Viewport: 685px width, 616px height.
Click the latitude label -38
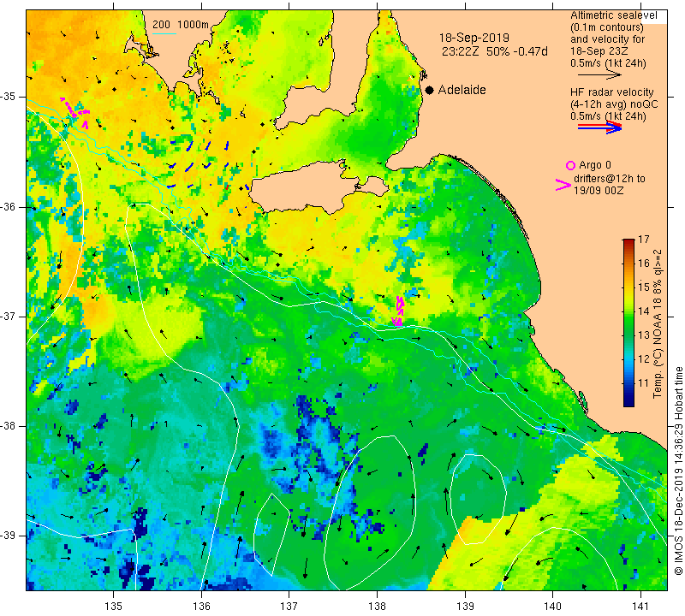(9, 426)
